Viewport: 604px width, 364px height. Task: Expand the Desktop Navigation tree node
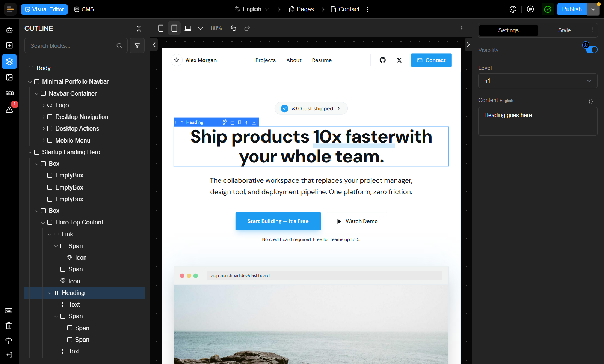[44, 117]
